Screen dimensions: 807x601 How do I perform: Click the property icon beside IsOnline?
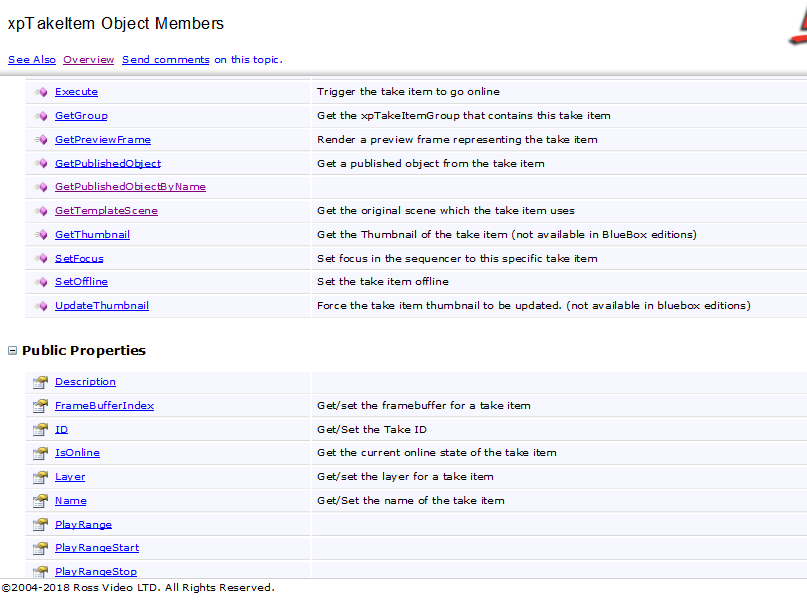click(40, 453)
